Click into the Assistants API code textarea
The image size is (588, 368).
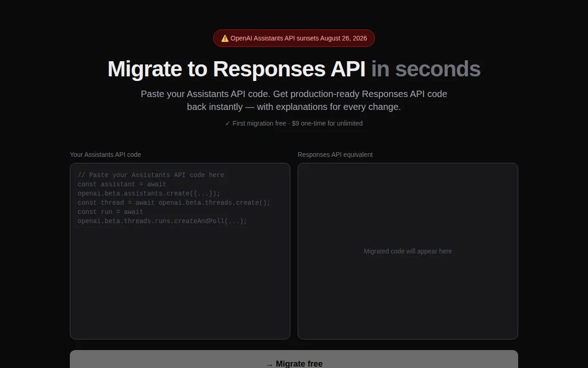[x=180, y=251]
